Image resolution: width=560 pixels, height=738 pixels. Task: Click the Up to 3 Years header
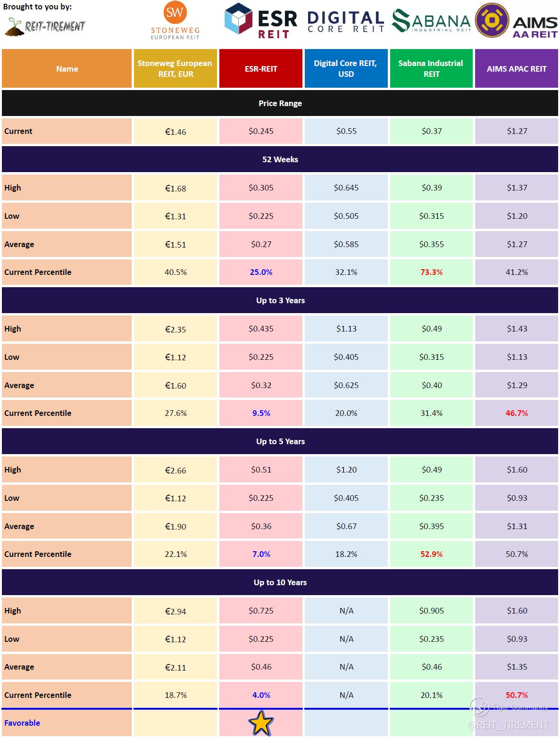[280, 300]
